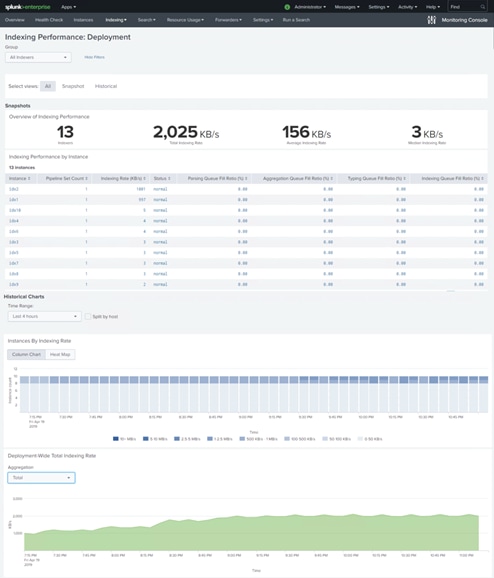494x578 pixels.
Task: Click the Hide Filters link
Action: [x=94, y=57]
